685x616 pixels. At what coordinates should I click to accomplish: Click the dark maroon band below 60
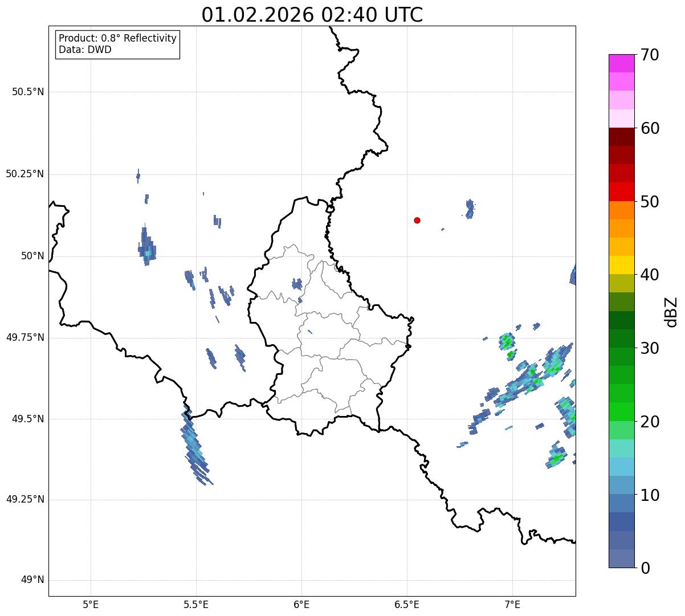click(622, 137)
